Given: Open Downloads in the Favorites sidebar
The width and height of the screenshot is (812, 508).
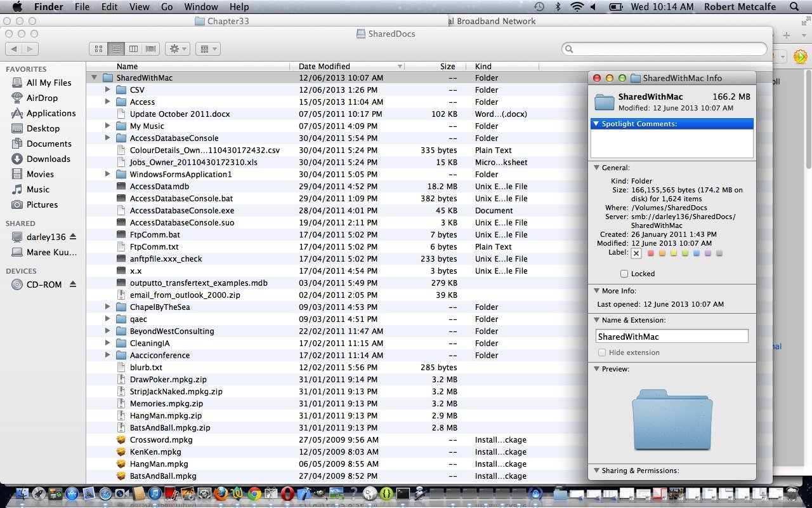Looking at the screenshot, I should 48,159.
